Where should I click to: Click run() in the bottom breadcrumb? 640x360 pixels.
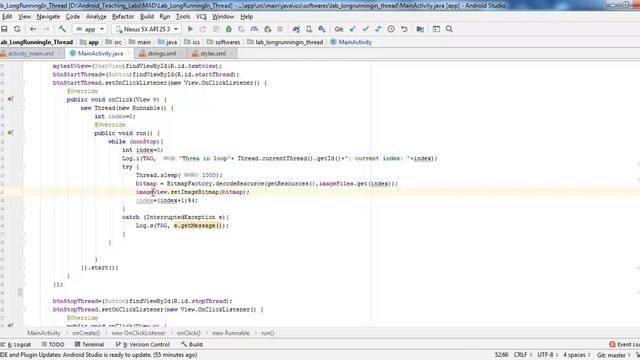coord(268,333)
